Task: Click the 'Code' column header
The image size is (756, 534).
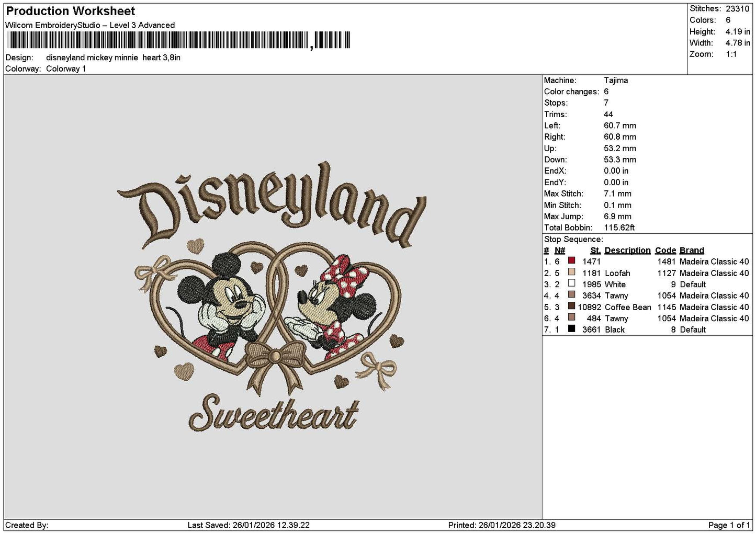Action: [665, 251]
